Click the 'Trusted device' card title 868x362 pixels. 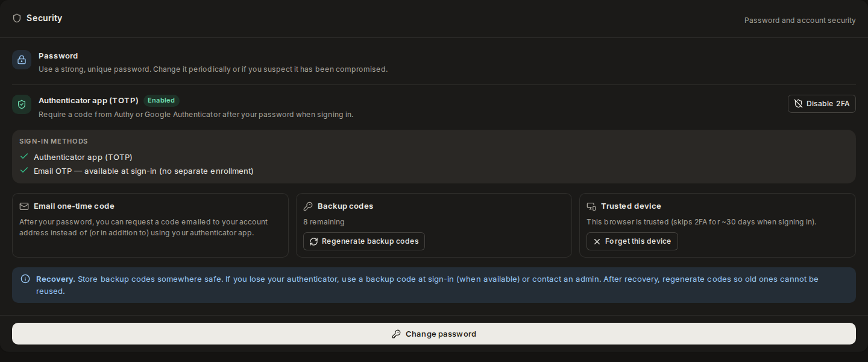click(631, 206)
